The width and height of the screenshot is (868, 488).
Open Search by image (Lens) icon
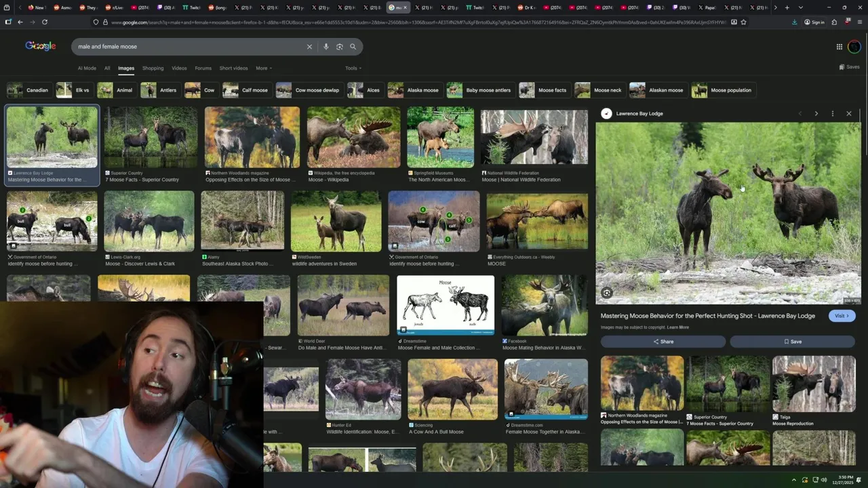coord(340,47)
